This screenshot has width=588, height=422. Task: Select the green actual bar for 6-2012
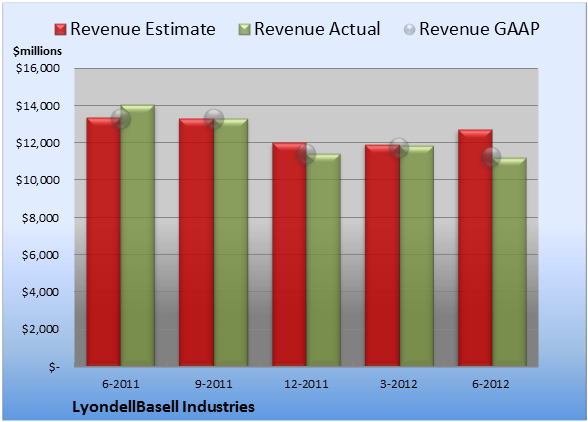[509, 262]
